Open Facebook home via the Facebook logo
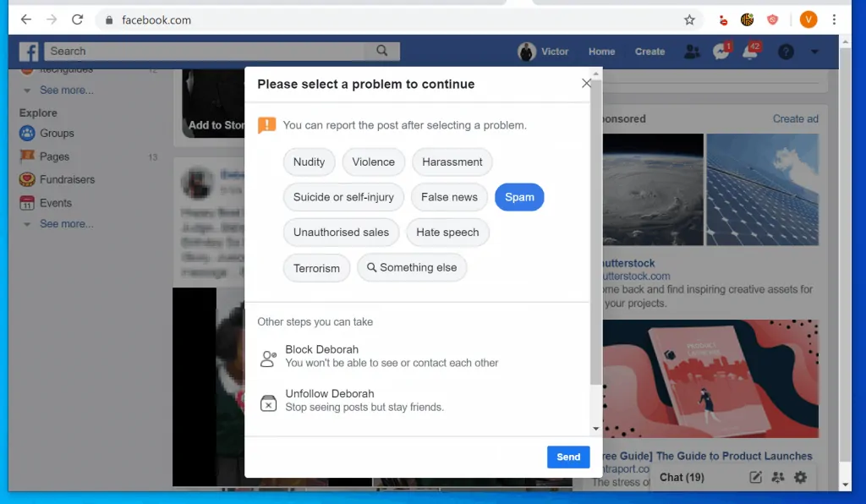This screenshot has width=866, height=504. point(28,52)
